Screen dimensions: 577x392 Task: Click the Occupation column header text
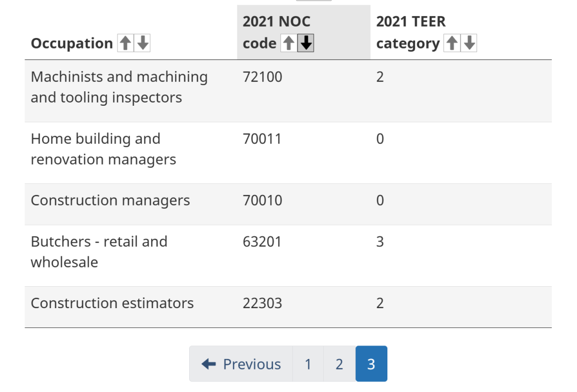(72, 43)
